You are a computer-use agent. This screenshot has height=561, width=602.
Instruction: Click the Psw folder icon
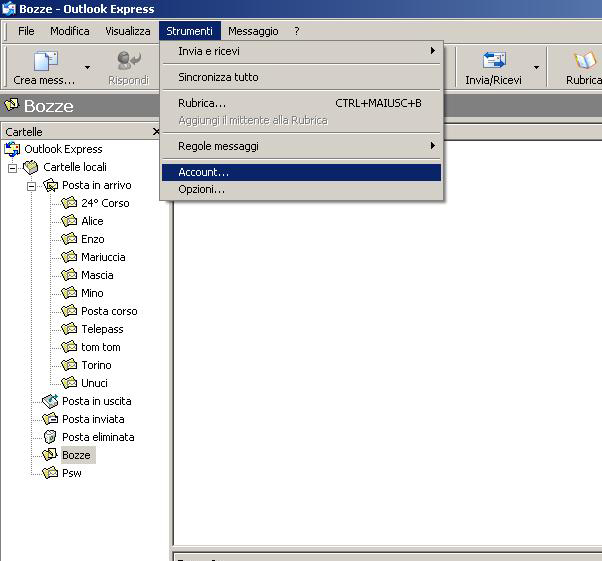click(x=50, y=473)
